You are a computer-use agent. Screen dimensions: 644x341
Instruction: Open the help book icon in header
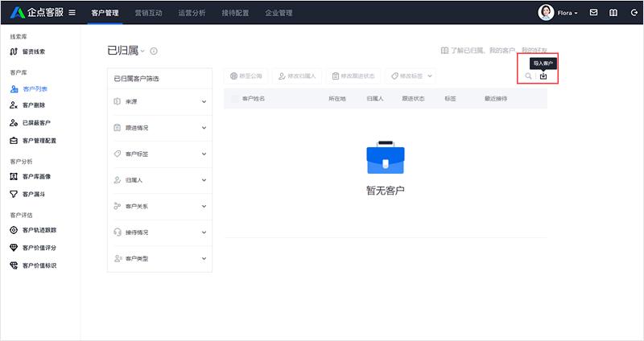pyautogui.click(x=613, y=13)
